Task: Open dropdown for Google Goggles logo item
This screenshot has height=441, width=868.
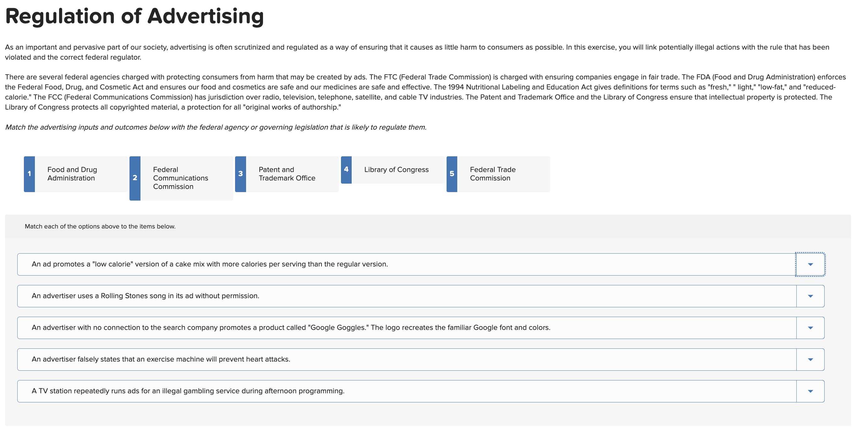Action: point(810,328)
